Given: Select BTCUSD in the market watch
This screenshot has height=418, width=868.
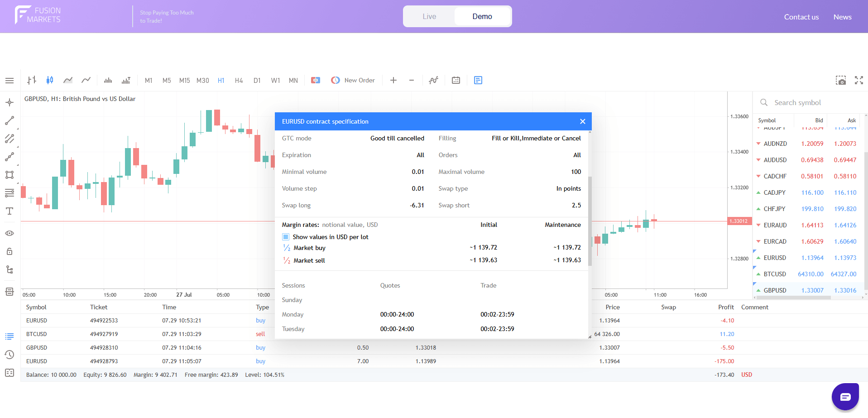Looking at the screenshot, I should (808, 274).
